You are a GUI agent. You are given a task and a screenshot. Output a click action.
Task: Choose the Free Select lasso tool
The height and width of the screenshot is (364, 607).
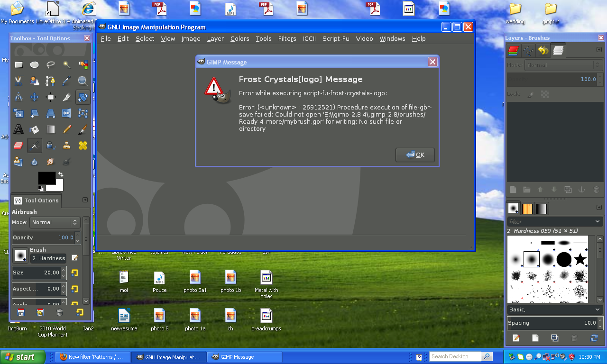tap(51, 65)
